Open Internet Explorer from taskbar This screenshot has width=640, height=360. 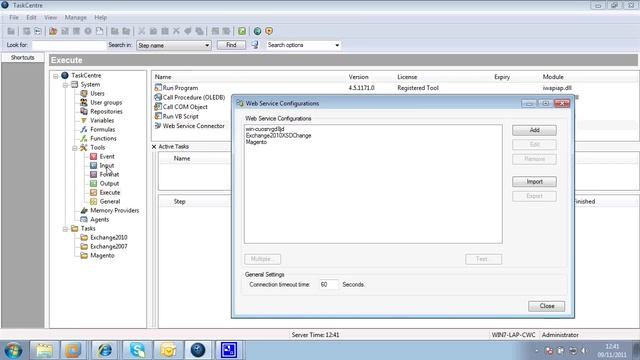(x=105, y=350)
